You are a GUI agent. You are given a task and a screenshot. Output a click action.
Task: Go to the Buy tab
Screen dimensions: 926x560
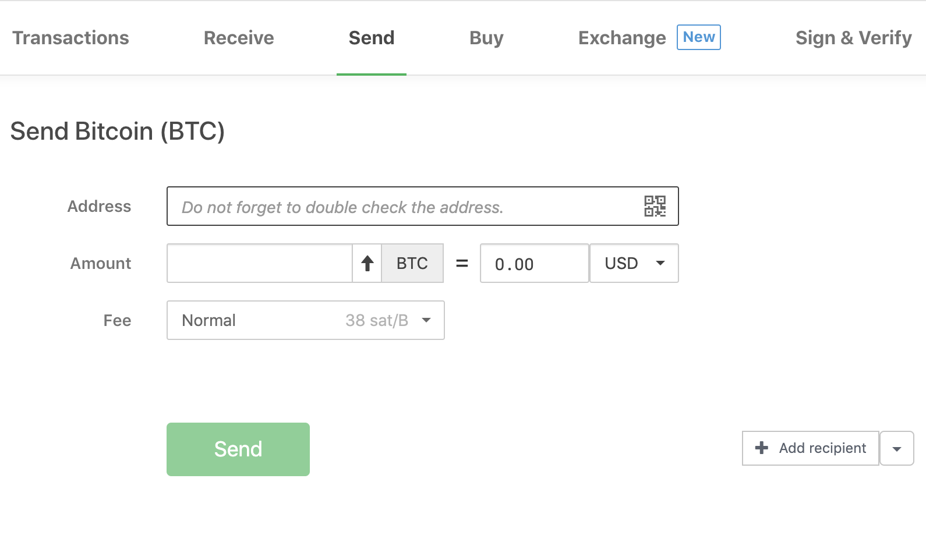click(486, 38)
